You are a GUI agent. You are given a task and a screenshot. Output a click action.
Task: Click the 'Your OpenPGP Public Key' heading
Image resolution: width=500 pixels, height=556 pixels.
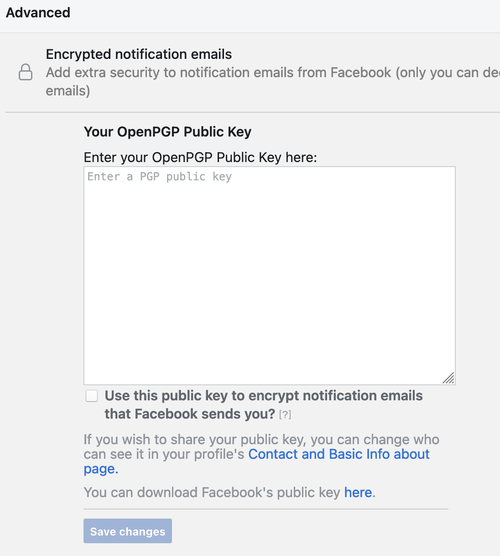(167, 132)
